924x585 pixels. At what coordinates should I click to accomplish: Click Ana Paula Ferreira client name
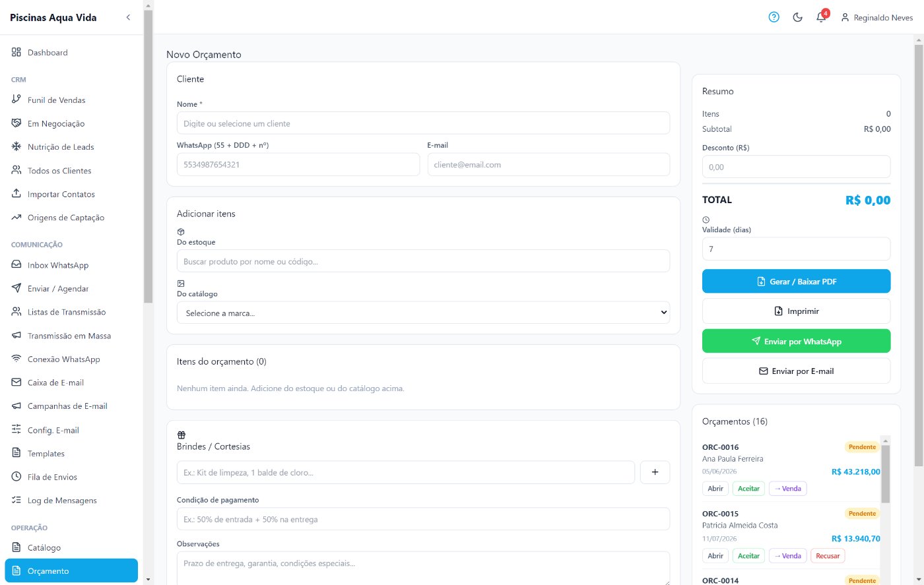(733, 459)
